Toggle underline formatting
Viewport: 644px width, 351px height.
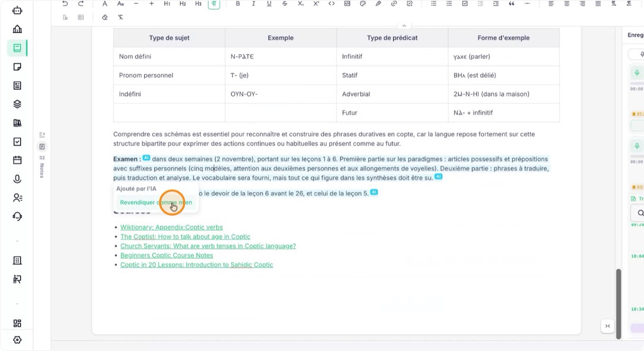[269, 4]
